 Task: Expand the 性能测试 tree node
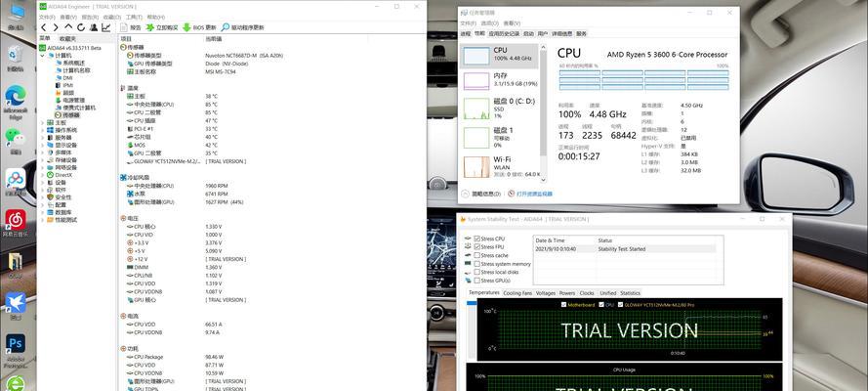43,220
